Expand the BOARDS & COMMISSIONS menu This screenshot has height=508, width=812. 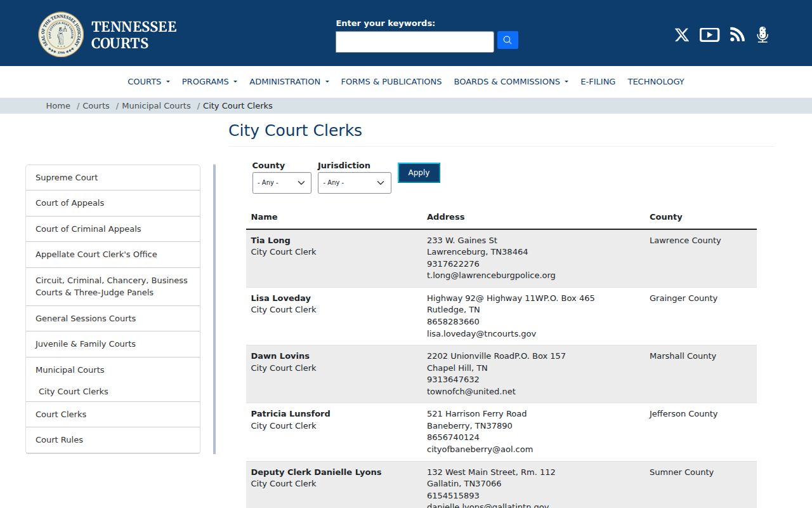click(511, 81)
